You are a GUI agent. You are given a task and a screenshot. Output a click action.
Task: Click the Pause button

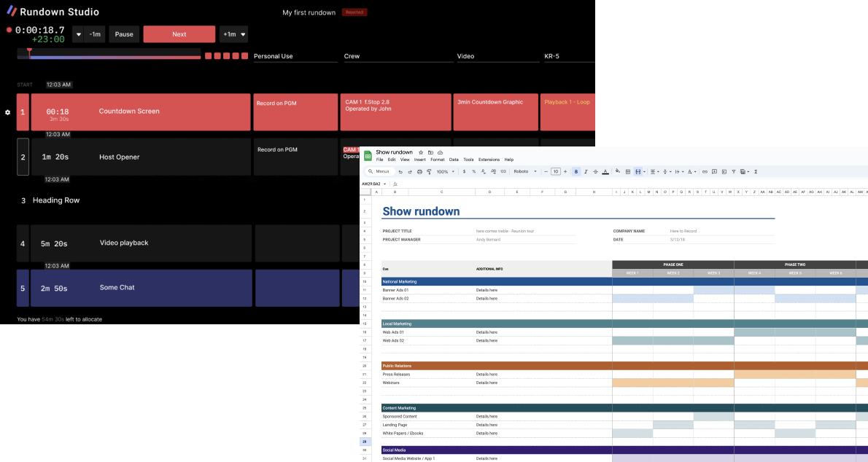click(x=124, y=34)
